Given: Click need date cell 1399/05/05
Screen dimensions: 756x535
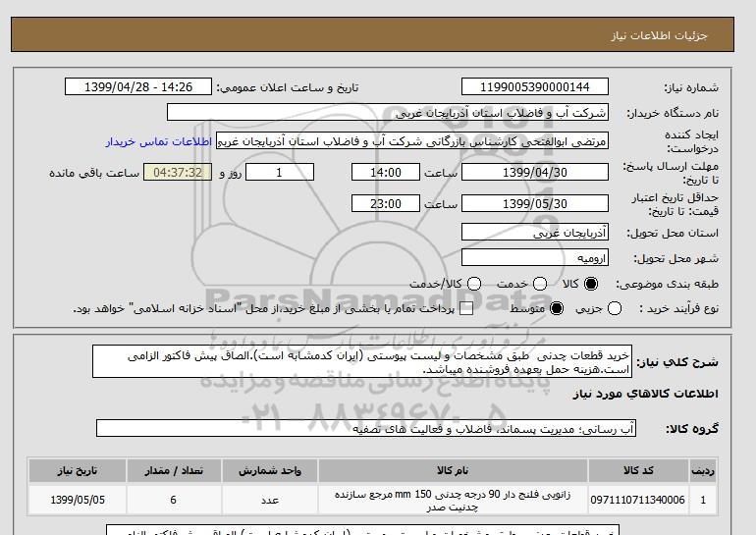Looking at the screenshot, I should point(78,501).
